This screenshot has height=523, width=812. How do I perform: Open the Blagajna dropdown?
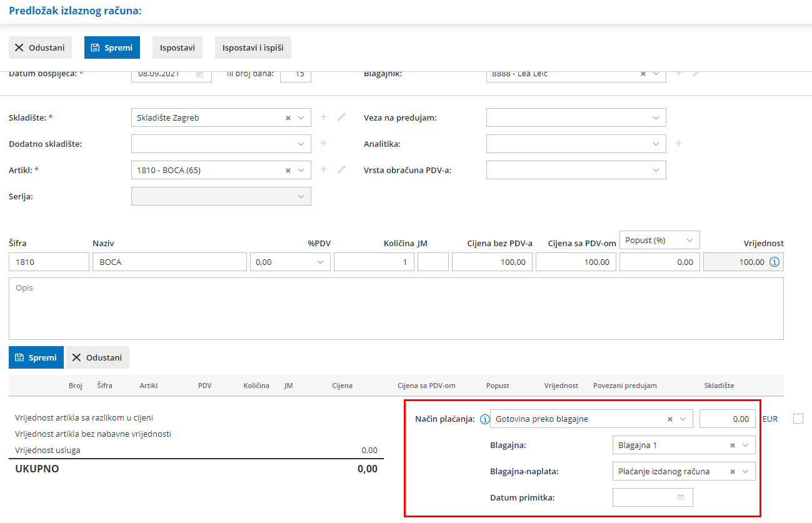pyautogui.click(x=746, y=446)
